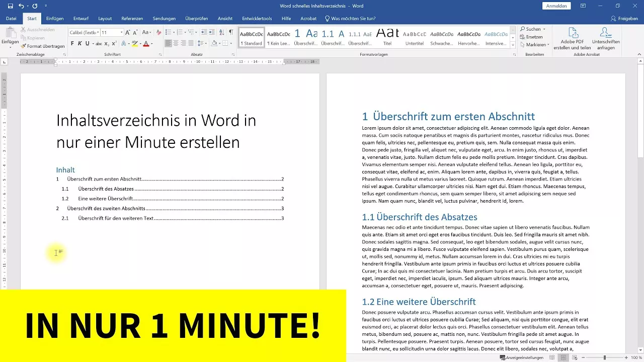
Task: Open the text highlight color tool
Action: 134,44
